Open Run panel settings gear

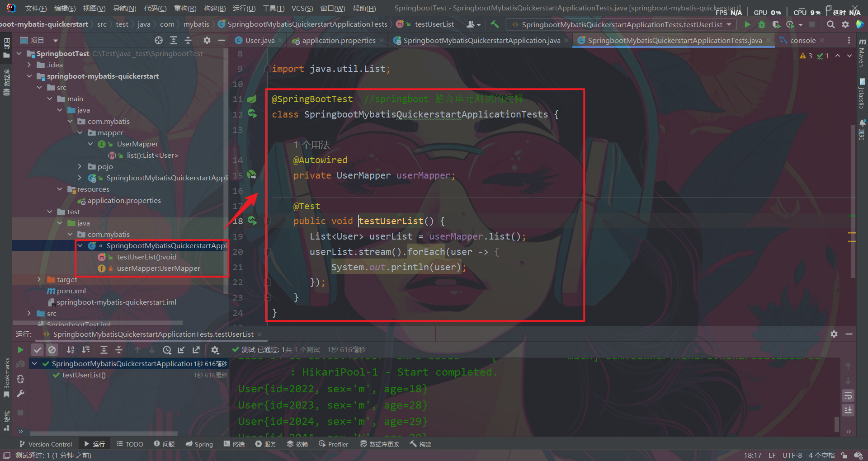(834, 334)
